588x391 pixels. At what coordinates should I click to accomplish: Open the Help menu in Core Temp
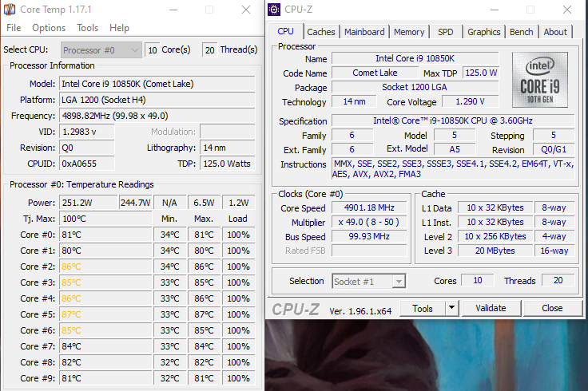point(119,28)
